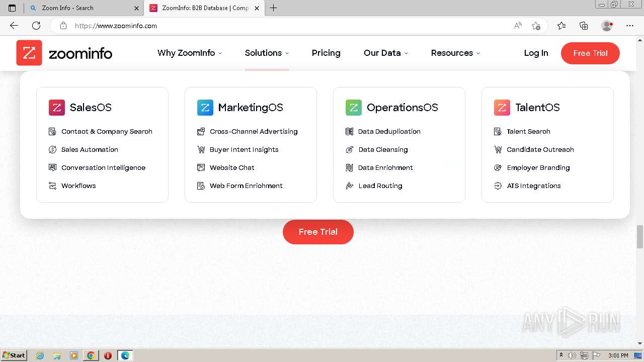
Task: Click the Candidate Outreach cart icon
Action: coord(498,149)
